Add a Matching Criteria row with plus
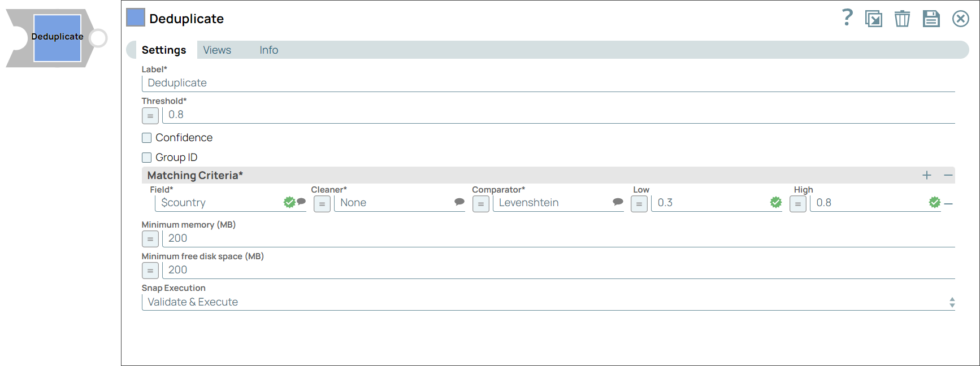This screenshot has height=366, width=980. [x=927, y=175]
